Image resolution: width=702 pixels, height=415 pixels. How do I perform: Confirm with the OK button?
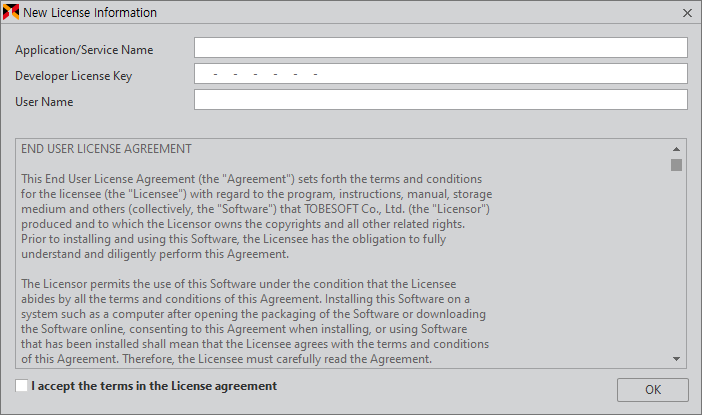[653, 389]
